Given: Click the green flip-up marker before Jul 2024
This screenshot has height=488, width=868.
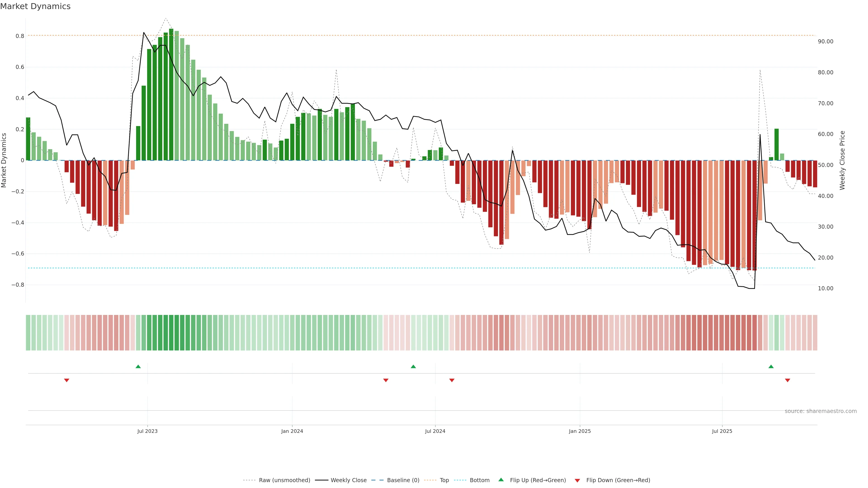Looking at the screenshot, I should 413,366.
